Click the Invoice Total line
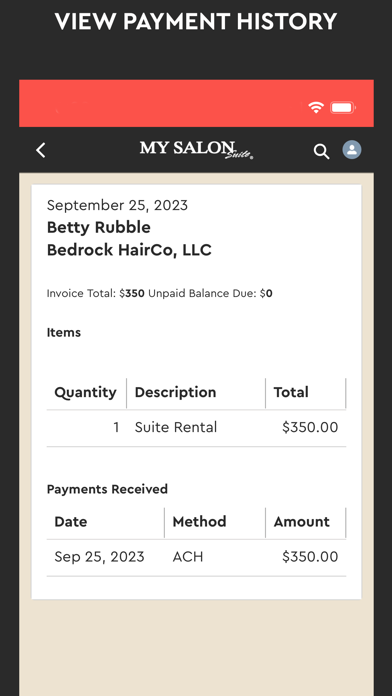 coord(159,293)
